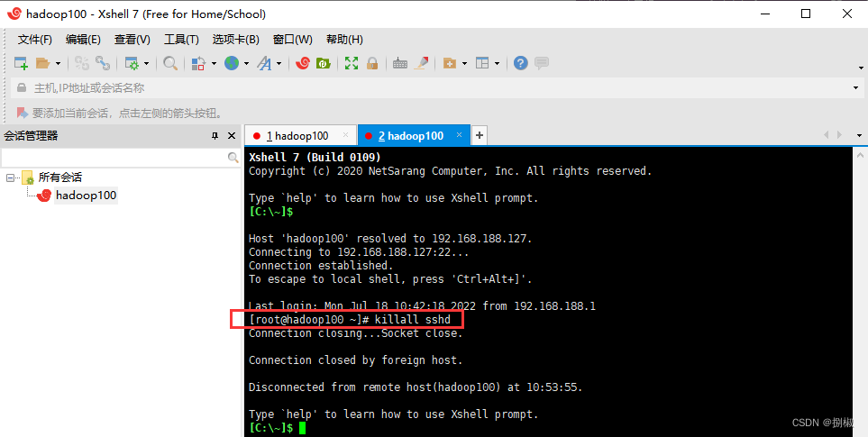The image size is (868, 437).
Task: Expand the layout dropdown arrow
Action: pos(498,64)
